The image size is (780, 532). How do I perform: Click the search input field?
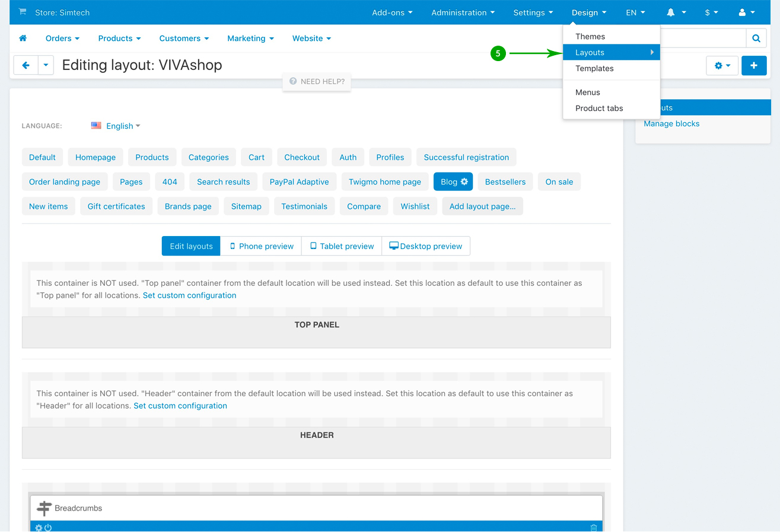click(702, 39)
